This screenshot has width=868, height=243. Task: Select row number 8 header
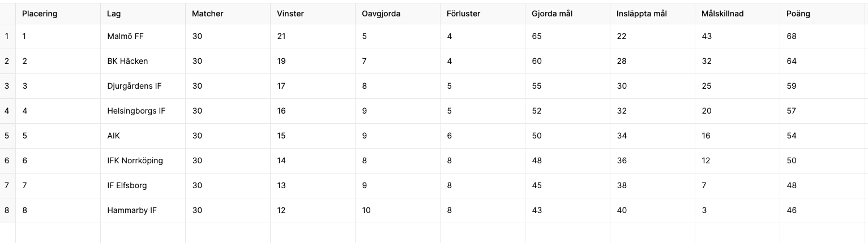click(7, 210)
